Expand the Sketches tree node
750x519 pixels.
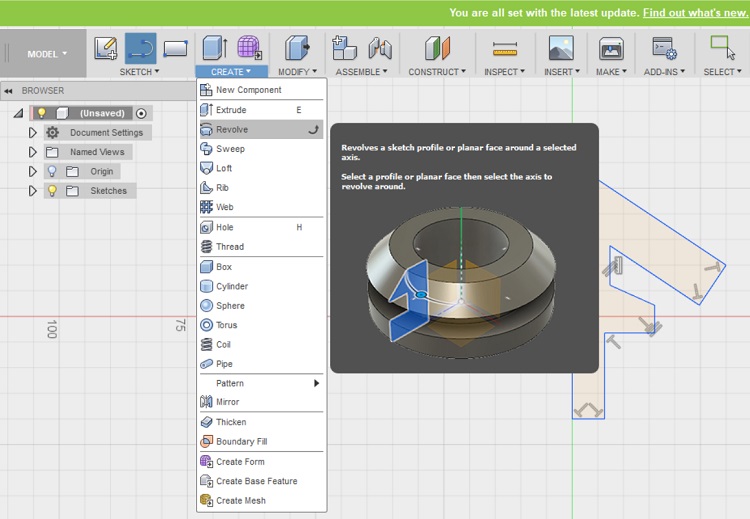pyautogui.click(x=33, y=191)
